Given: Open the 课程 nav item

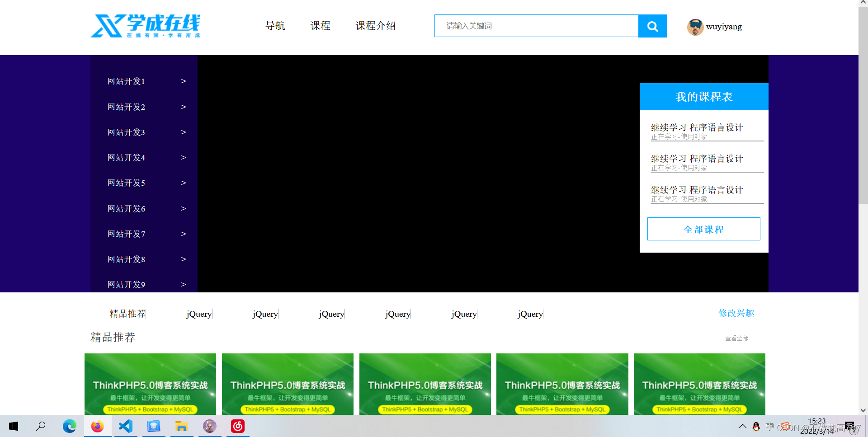Looking at the screenshot, I should (x=321, y=26).
